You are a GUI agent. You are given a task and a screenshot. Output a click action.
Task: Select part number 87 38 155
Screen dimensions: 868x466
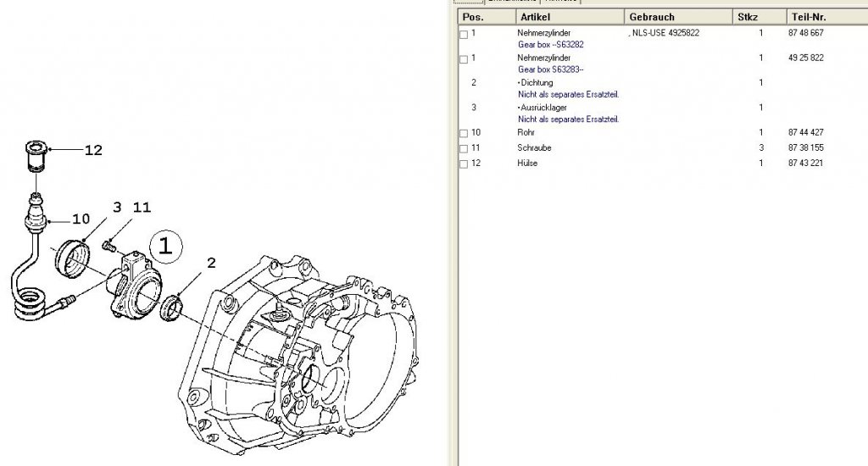806,148
